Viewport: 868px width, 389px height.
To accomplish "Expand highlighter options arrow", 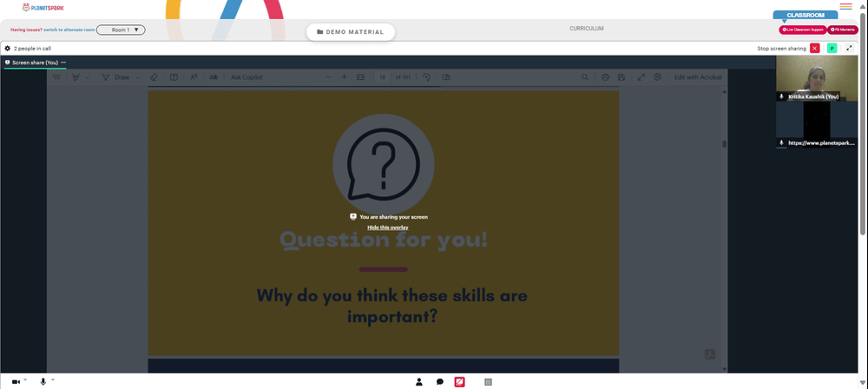I will click(88, 77).
